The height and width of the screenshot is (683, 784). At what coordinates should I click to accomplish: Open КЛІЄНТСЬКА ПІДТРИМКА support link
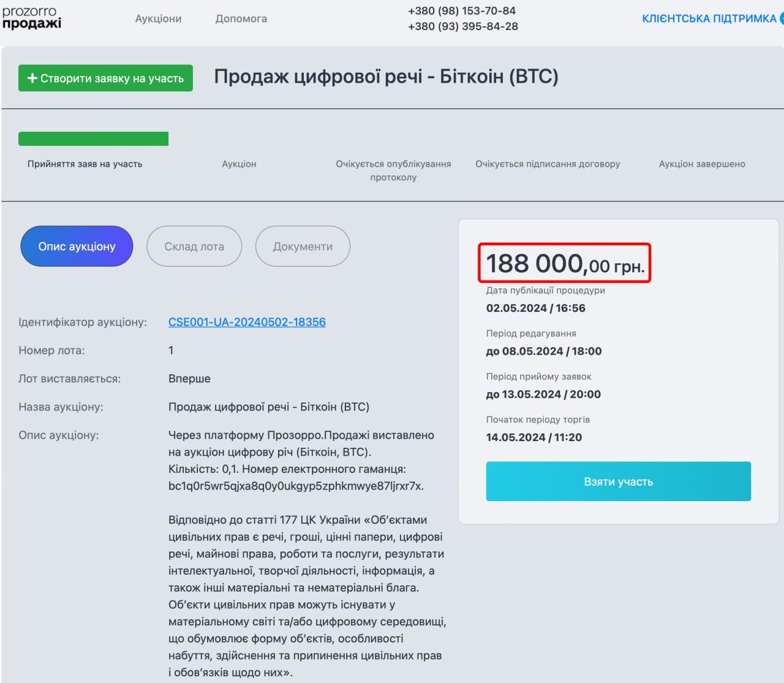[x=709, y=19]
